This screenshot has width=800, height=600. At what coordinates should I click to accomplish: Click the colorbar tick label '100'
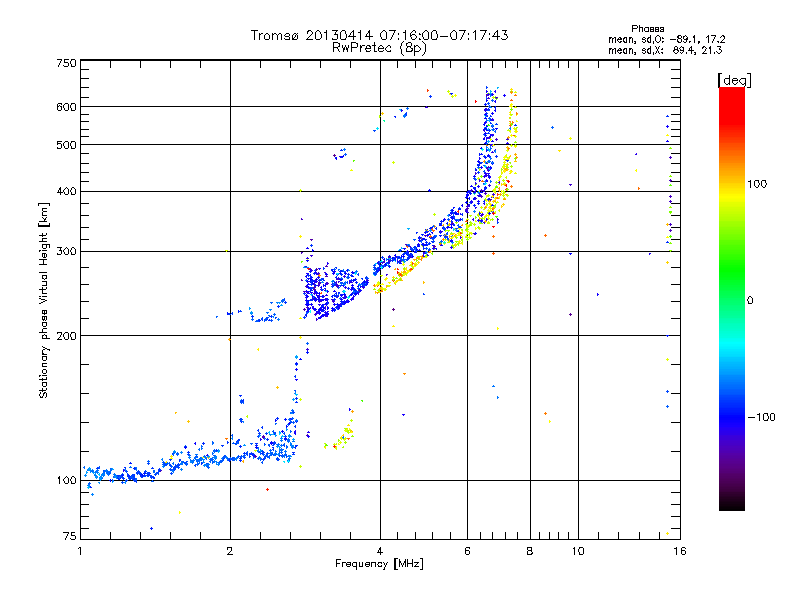point(757,184)
